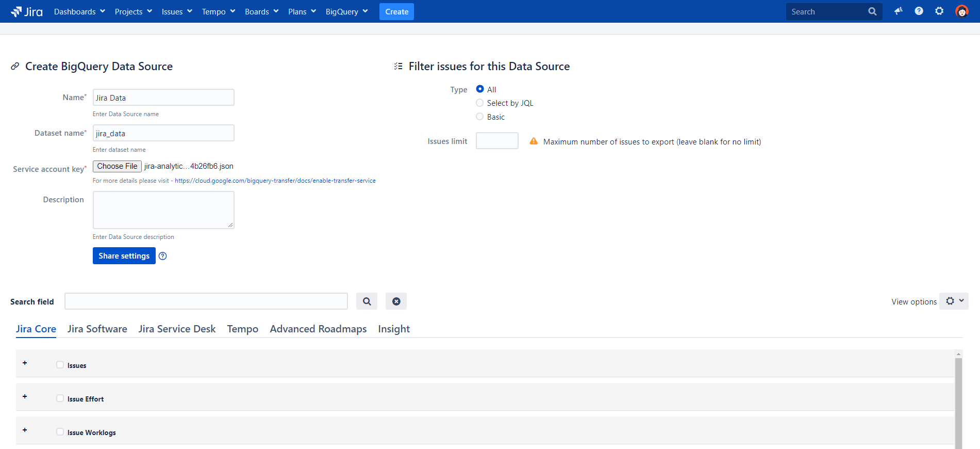Open the user profile avatar
The width and height of the screenshot is (980, 449).
[961, 11]
